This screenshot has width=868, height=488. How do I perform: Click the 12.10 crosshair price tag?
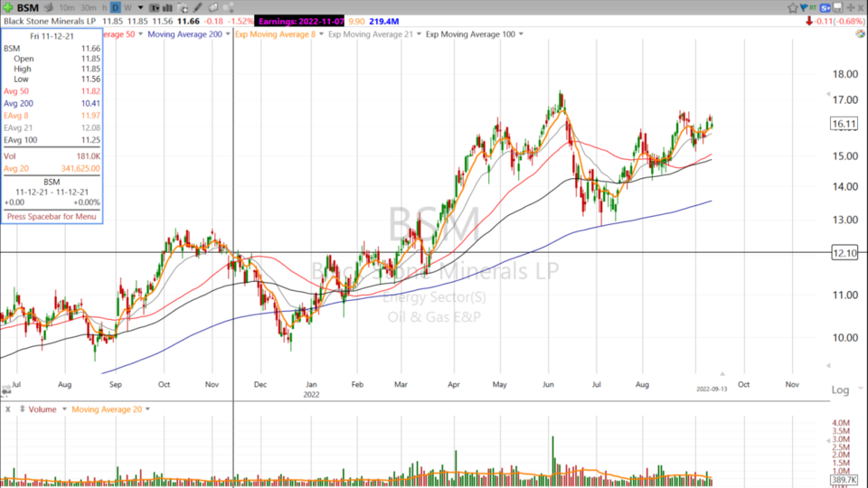tap(844, 253)
